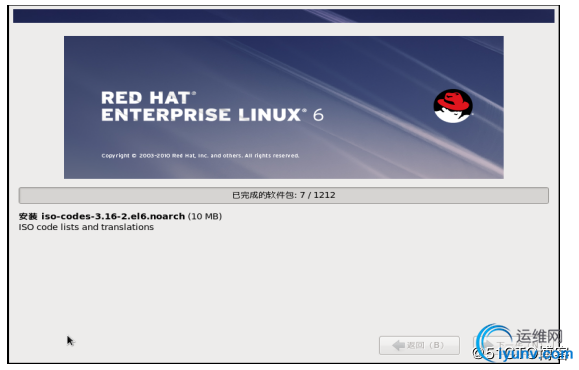Click the 返回 (B) back button

click(419, 345)
